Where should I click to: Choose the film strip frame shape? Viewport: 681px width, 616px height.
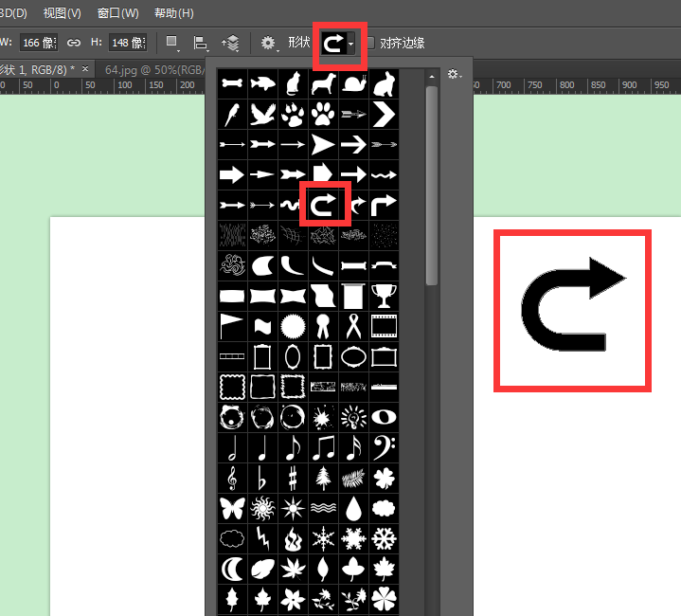pos(384,327)
